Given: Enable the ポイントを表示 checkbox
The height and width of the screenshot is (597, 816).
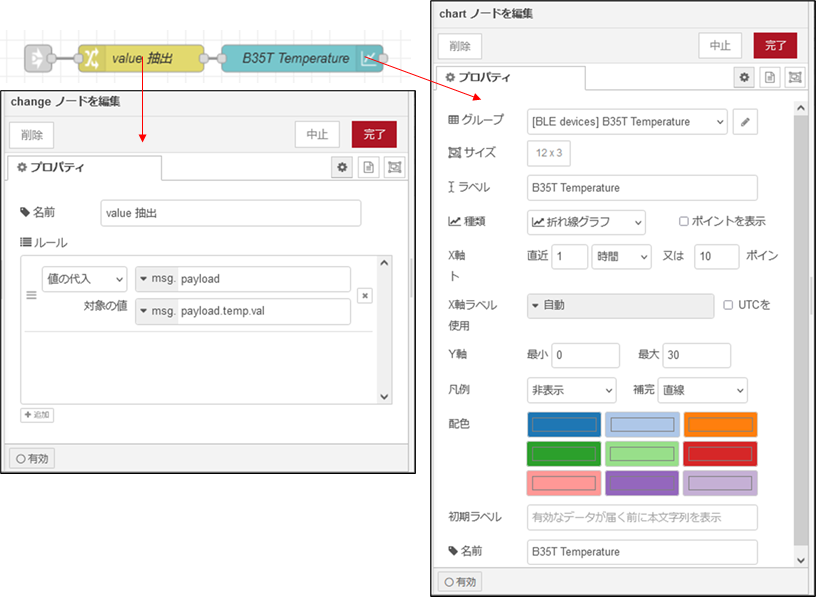Looking at the screenshot, I should tap(684, 221).
